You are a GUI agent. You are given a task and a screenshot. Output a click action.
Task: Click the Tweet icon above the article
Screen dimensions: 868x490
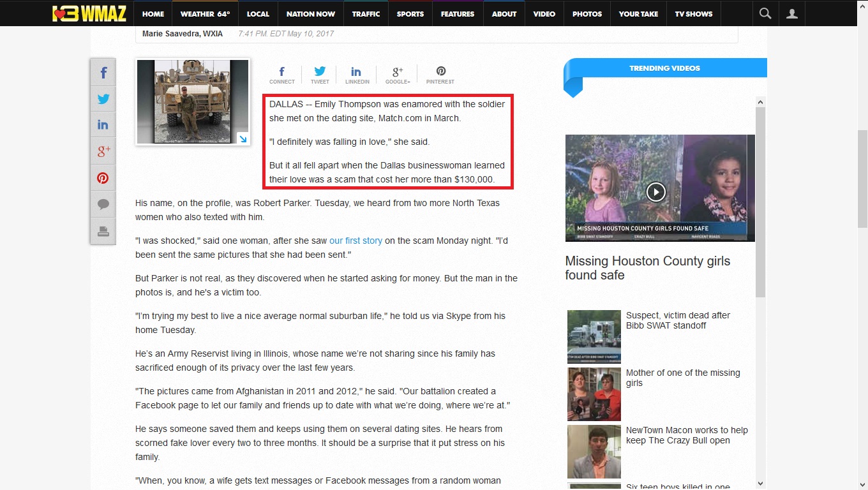[320, 75]
